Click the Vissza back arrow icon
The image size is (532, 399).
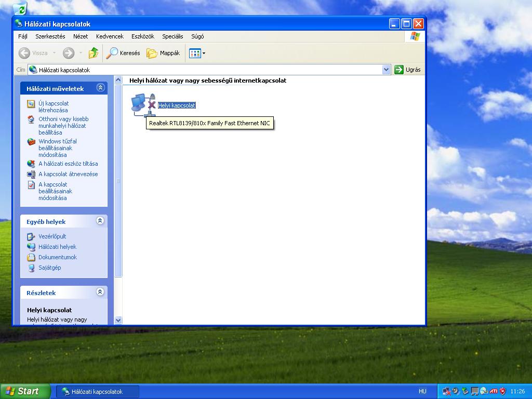point(24,53)
